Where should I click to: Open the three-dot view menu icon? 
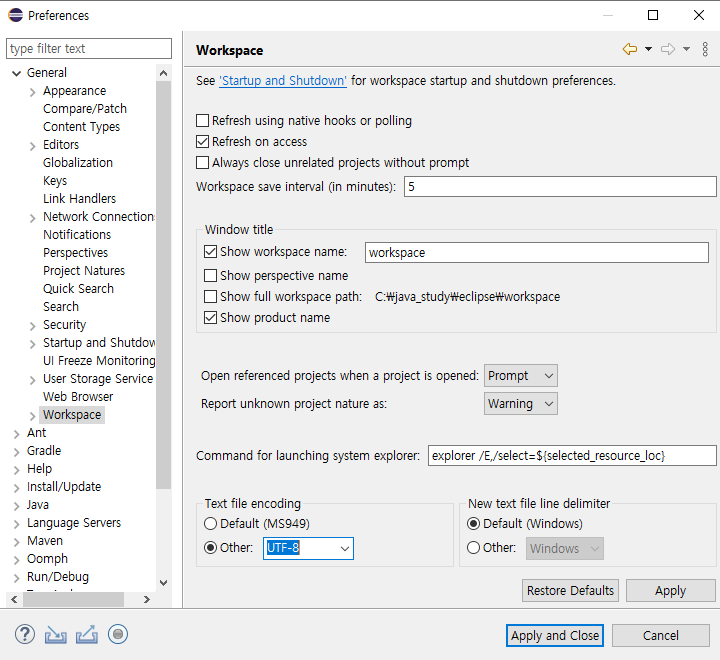point(705,49)
